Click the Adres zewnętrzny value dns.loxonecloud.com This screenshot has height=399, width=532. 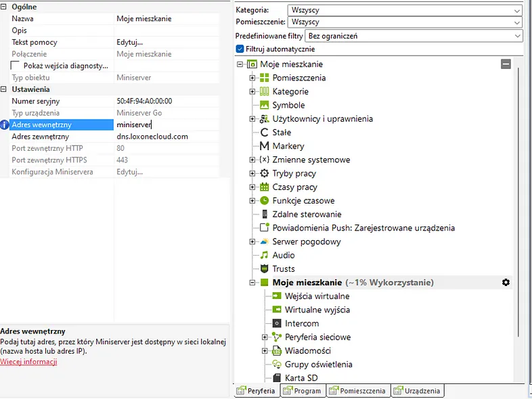coord(152,137)
